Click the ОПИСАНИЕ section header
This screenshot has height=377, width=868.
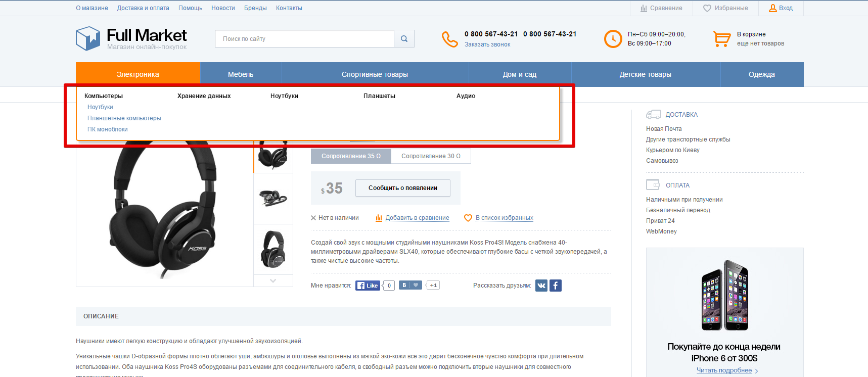(x=343, y=316)
